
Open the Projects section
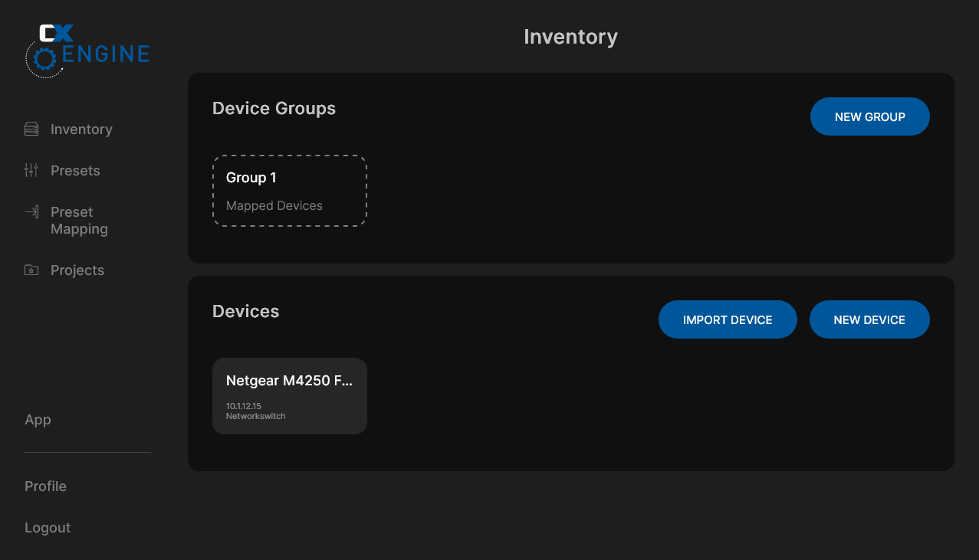click(77, 270)
